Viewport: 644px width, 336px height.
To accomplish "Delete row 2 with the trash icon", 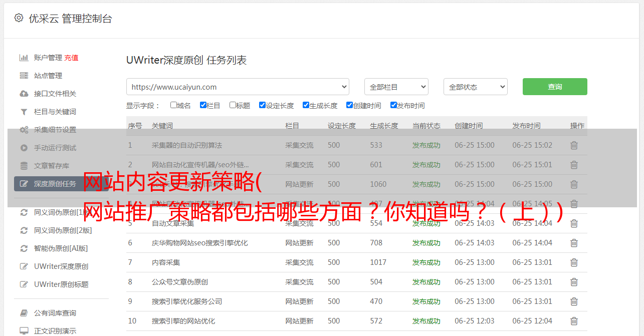I will [x=574, y=165].
